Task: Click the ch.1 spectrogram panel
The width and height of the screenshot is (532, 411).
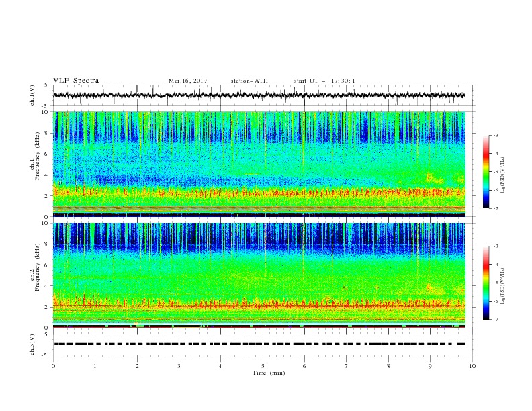Action: coord(259,164)
